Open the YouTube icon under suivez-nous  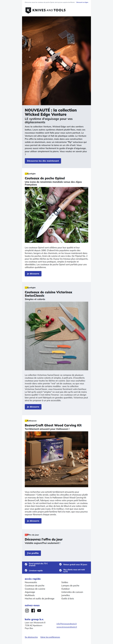coord(39,610)
